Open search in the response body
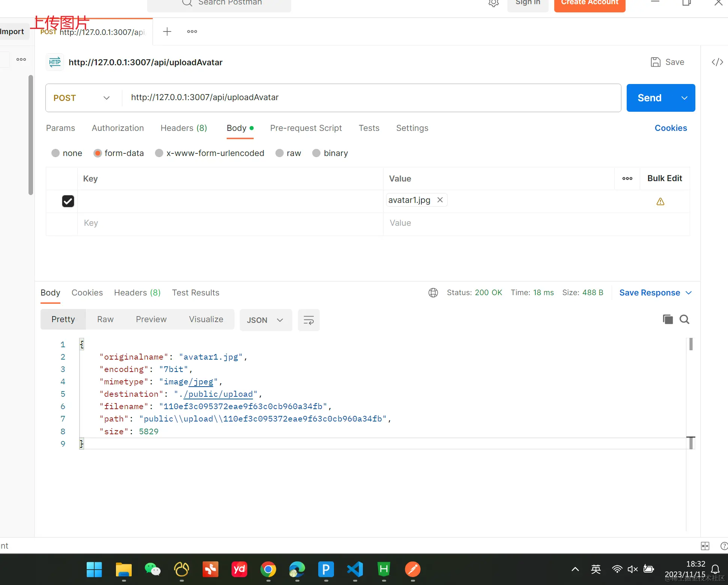Screen dimensions: 728x585 [684, 319]
